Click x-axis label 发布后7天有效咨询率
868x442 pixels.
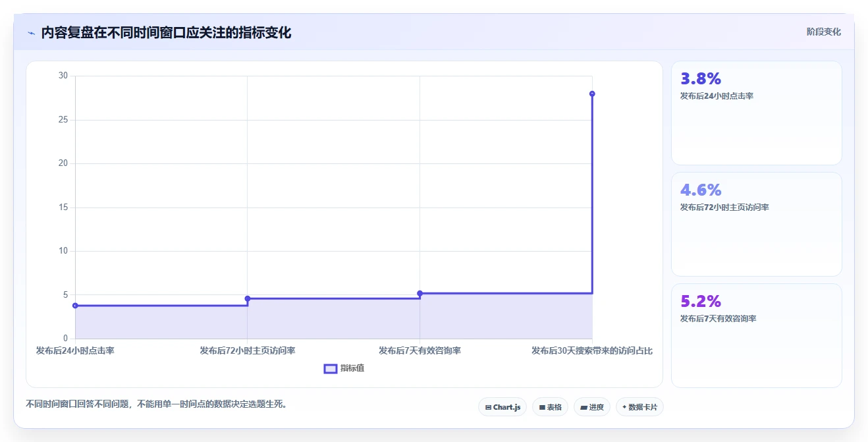click(x=420, y=350)
